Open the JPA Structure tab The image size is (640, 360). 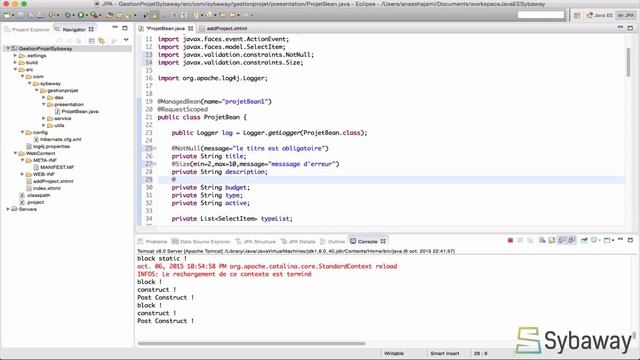[x=256, y=241]
